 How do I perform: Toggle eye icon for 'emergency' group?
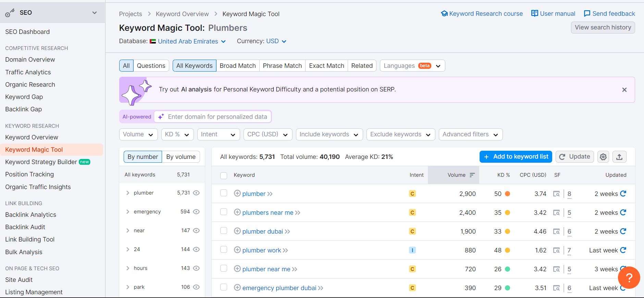pyautogui.click(x=196, y=212)
